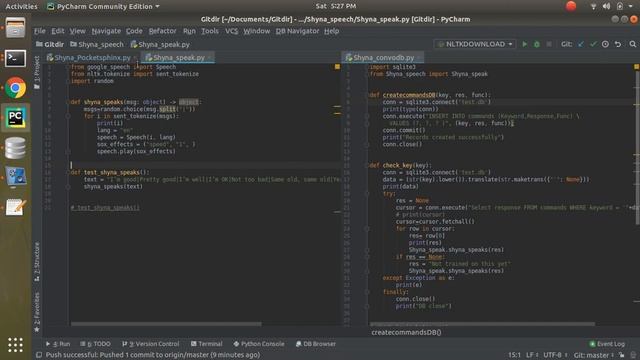Viewport: 640px width, 360px height.
Task: Open the File menu
Action: (x=40, y=31)
